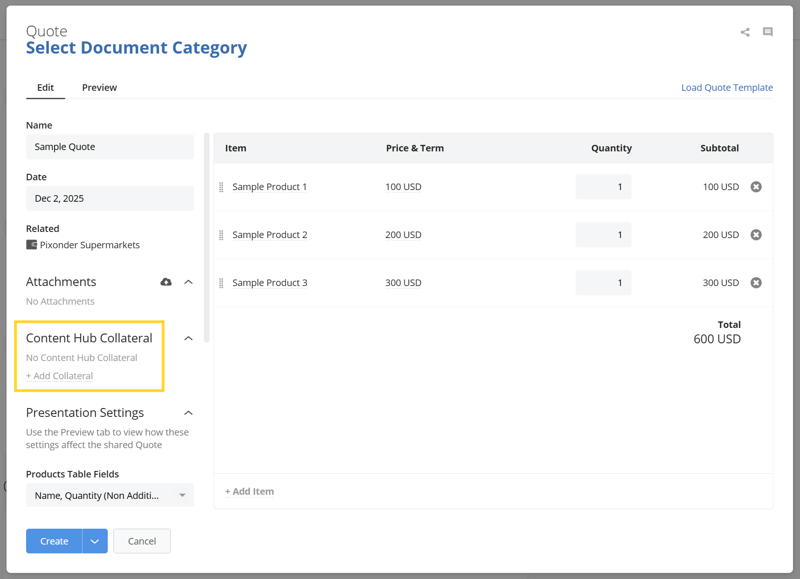Switch to the Preview tab
Screen dimensions: 800x579
pos(99,88)
